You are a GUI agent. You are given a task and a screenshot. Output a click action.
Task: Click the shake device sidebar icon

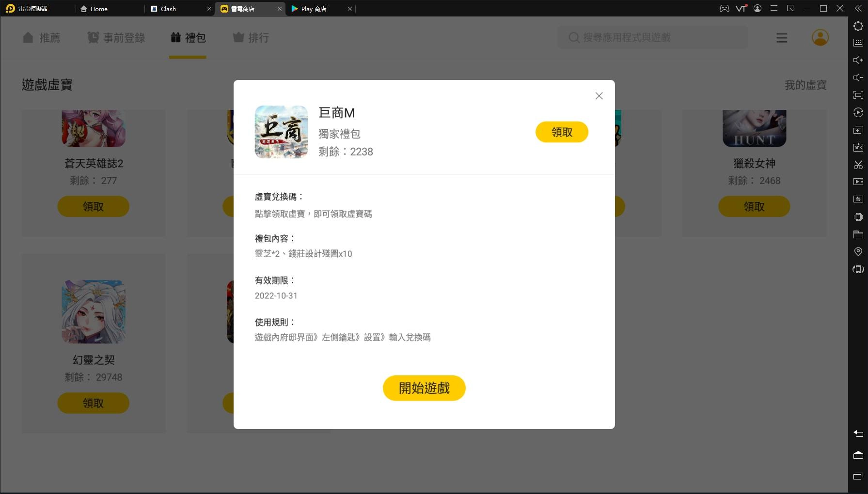point(858,217)
